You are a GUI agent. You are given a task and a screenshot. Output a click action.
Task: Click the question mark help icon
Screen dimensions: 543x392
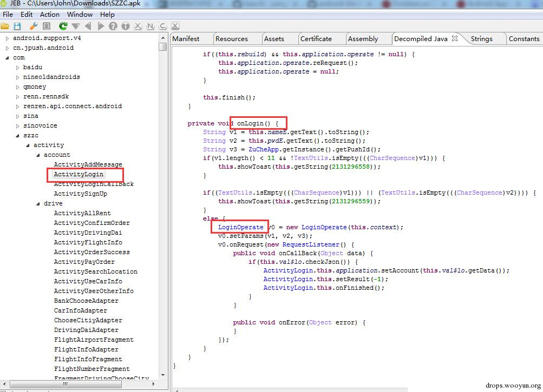[x=113, y=26]
